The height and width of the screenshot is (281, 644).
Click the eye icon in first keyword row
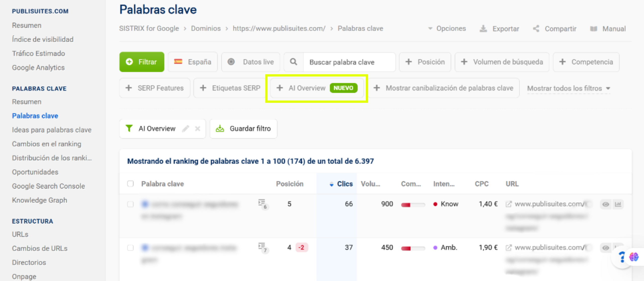click(606, 204)
